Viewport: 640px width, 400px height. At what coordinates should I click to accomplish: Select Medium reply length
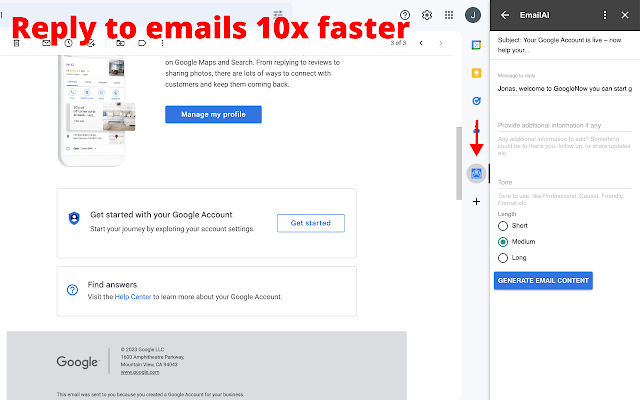click(x=503, y=242)
